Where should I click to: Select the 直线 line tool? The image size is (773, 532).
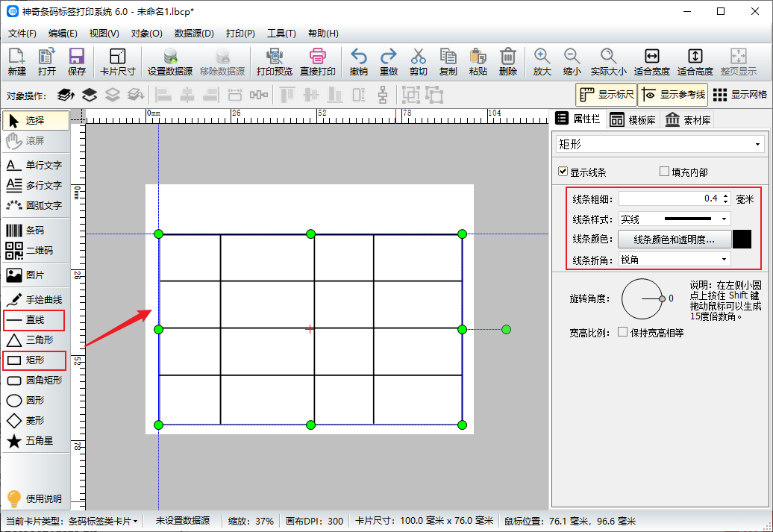[34, 320]
